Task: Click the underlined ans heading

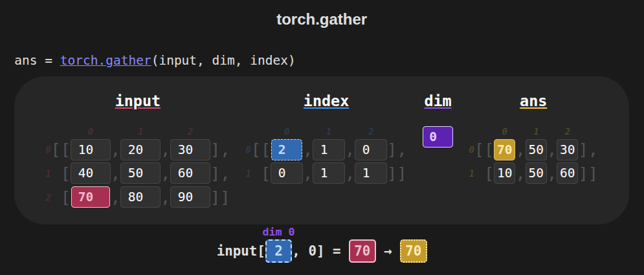Action: coord(533,101)
